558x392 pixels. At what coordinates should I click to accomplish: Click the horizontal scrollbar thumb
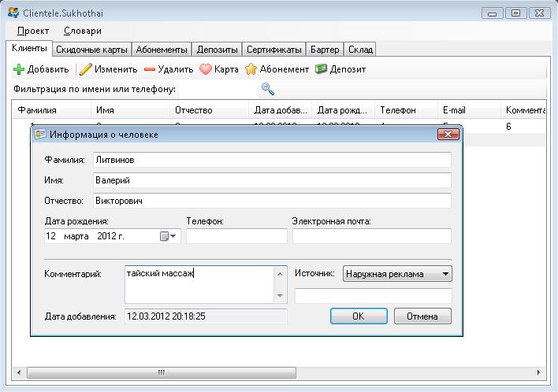[162, 372]
